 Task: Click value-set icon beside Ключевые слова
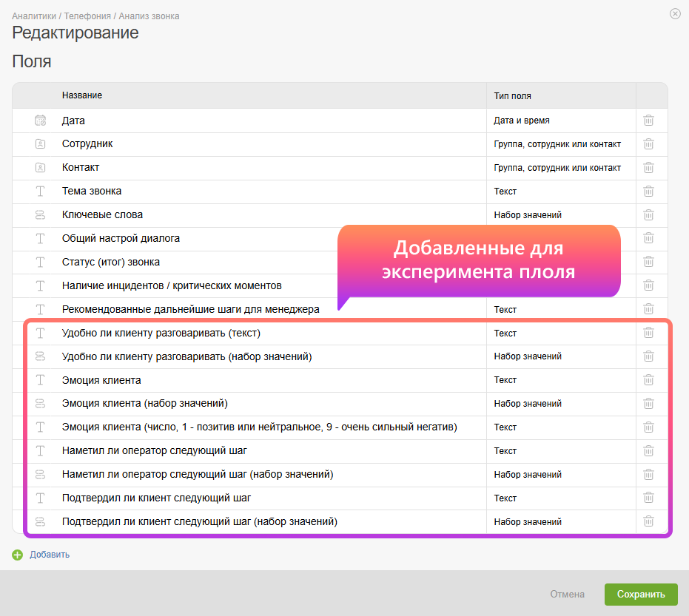[41, 215]
